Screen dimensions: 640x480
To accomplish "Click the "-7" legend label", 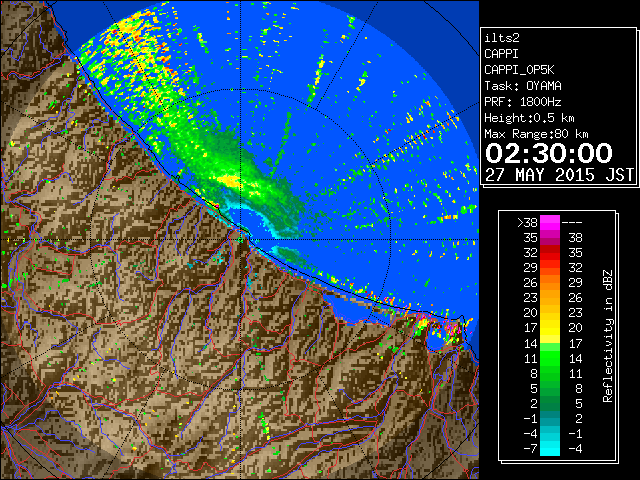I will [x=530, y=449].
